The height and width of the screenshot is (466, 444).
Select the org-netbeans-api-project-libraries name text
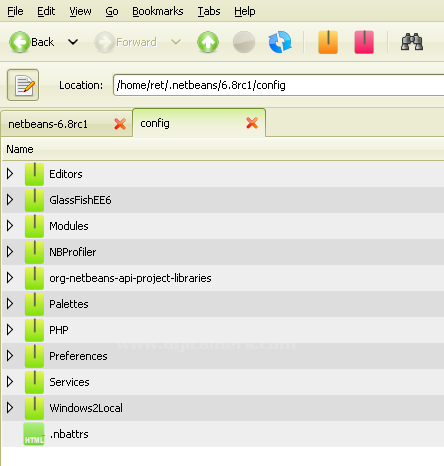point(130,278)
